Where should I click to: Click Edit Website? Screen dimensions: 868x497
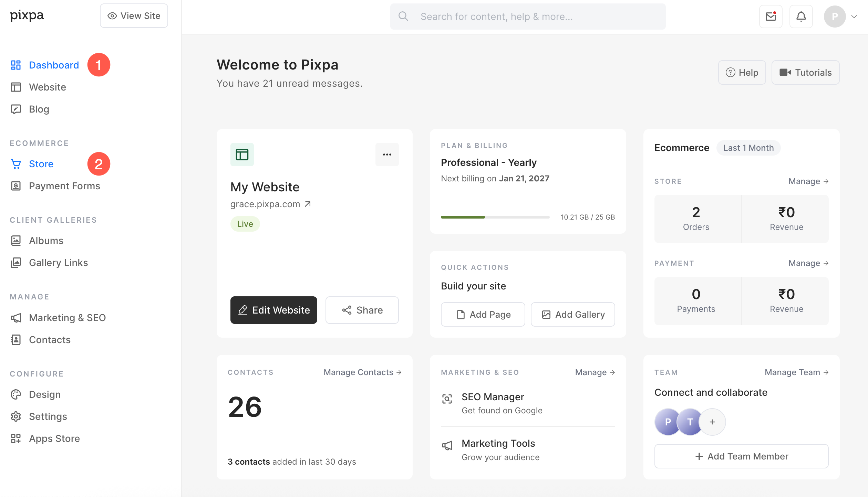(273, 310)
